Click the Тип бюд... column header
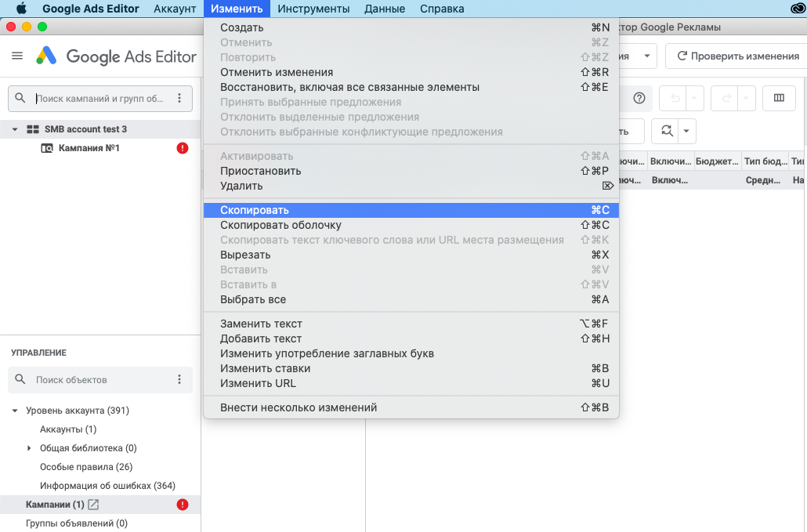The width and height of the screenshot is (807, 532). 765,161
